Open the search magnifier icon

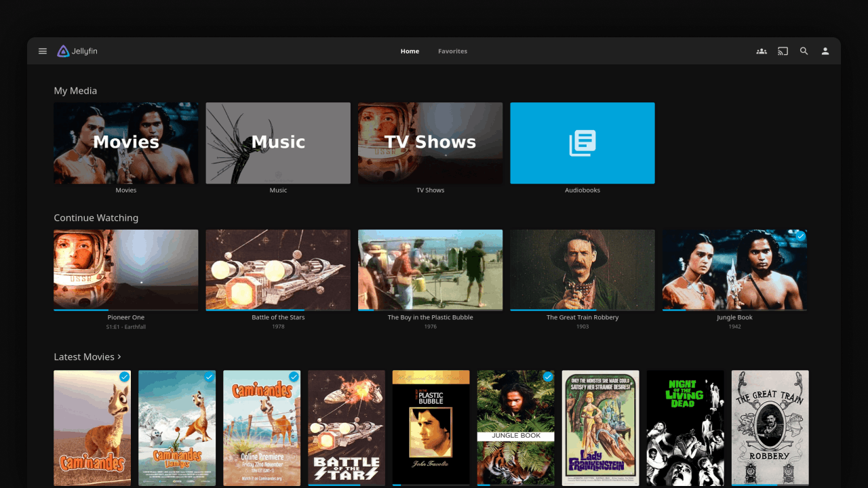(x=804, y=51)
